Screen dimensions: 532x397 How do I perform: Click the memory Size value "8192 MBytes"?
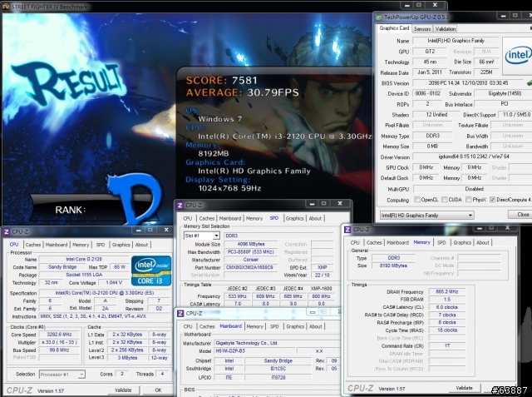(393, 265)
